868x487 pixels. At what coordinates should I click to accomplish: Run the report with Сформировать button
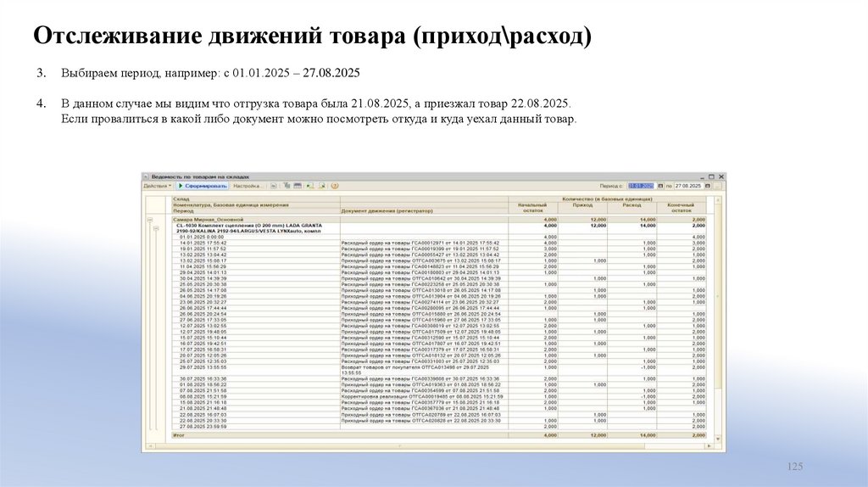[202, 186]
